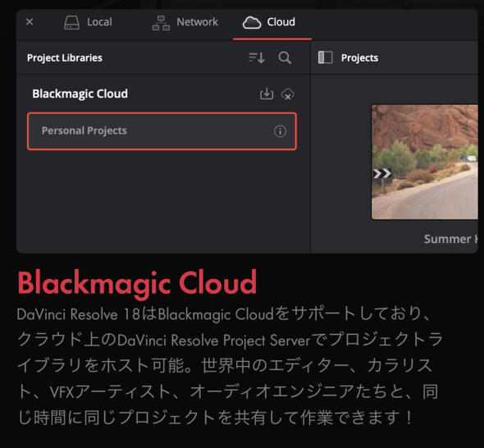Open the sort order menu for Project Libraries
Viewport: 484px width, 448px height.
pos(257,57)
